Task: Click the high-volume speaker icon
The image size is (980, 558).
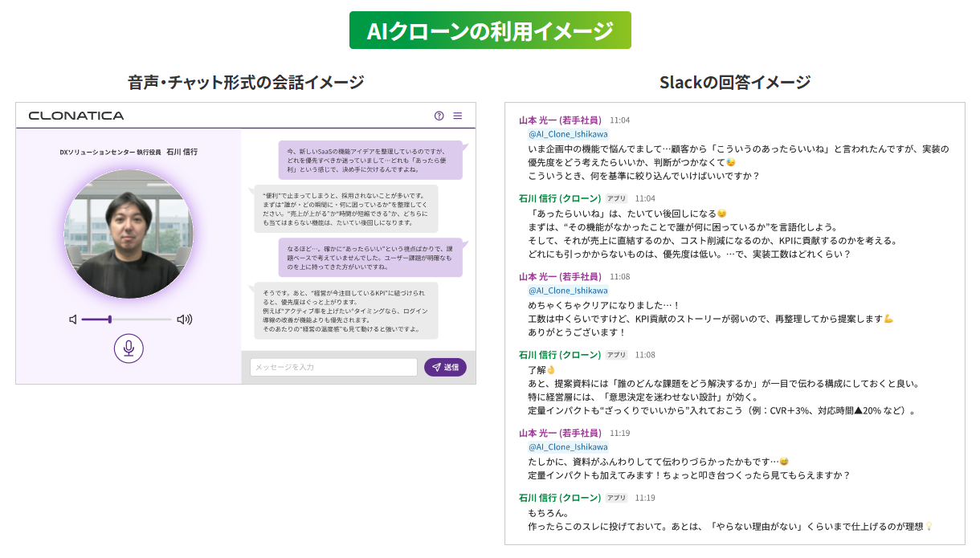Action: click(x=185, y=320)
